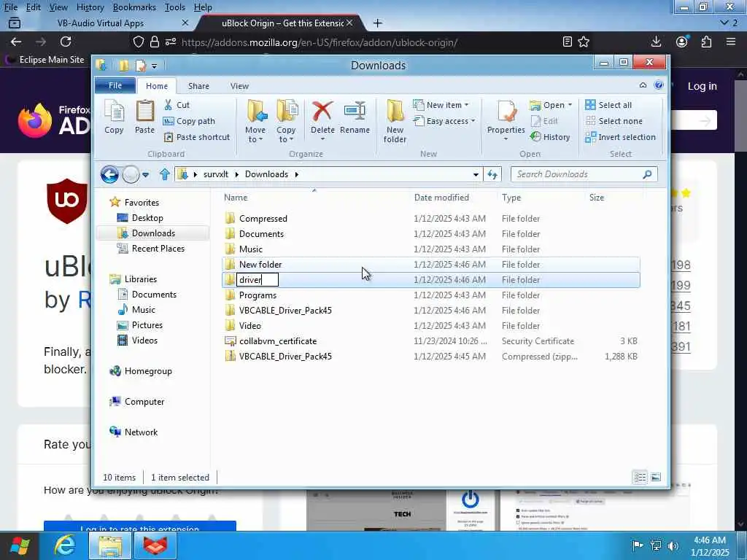Open Firefox downloads panel arrow
Viewport: 747px width, 560px height.
click(x=656, y=42)
